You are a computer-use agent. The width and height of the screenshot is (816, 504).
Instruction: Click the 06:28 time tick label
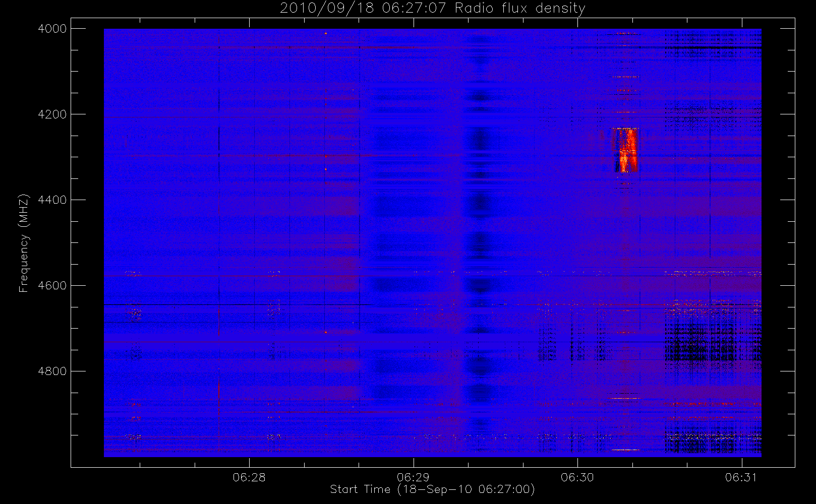coord(249,477)
